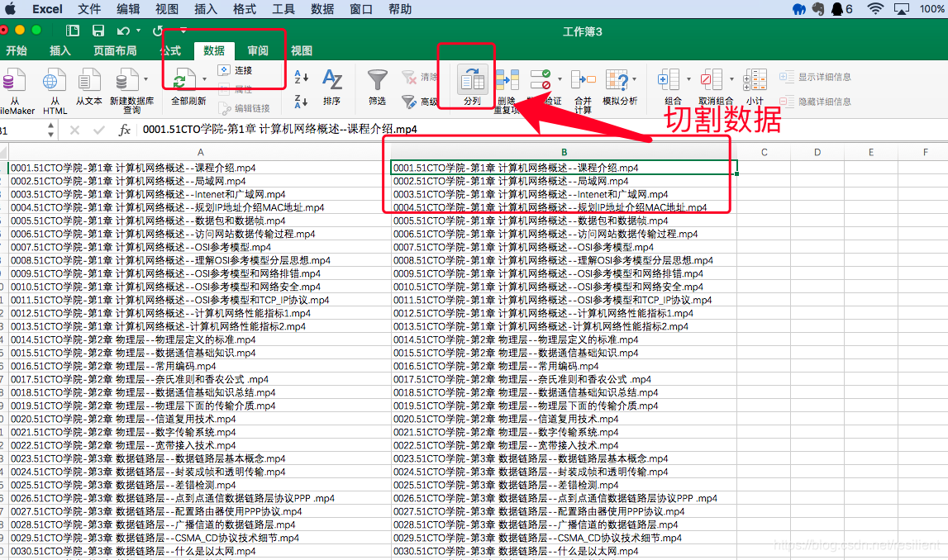Select column B cell 0030 什么是以太网.mp4

[x=564, y=551]
